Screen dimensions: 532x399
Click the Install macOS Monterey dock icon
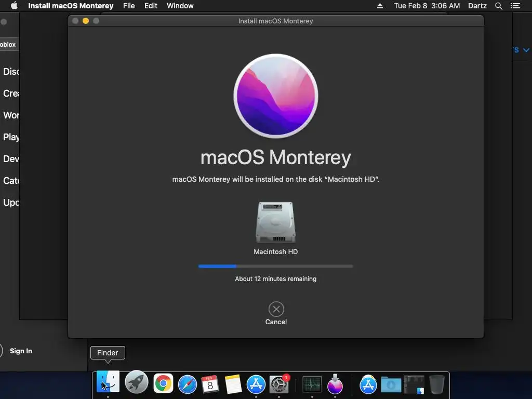click(x=335, y=384)
